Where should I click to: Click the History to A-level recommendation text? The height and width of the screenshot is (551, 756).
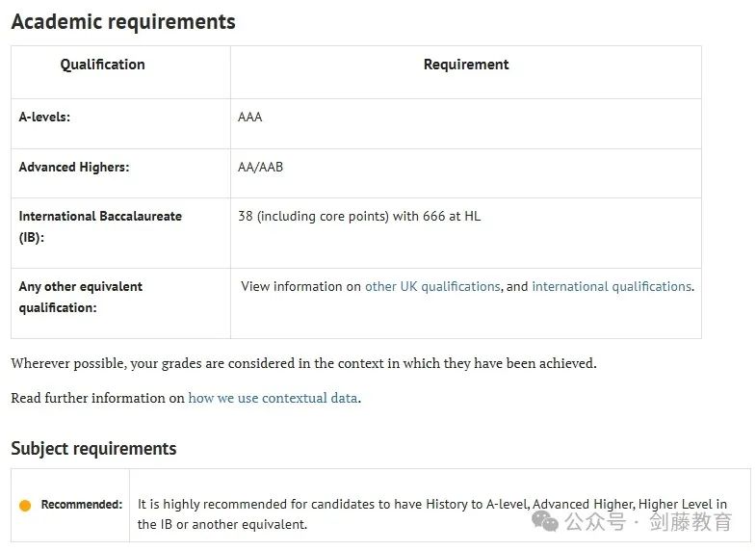pos(432,514)
